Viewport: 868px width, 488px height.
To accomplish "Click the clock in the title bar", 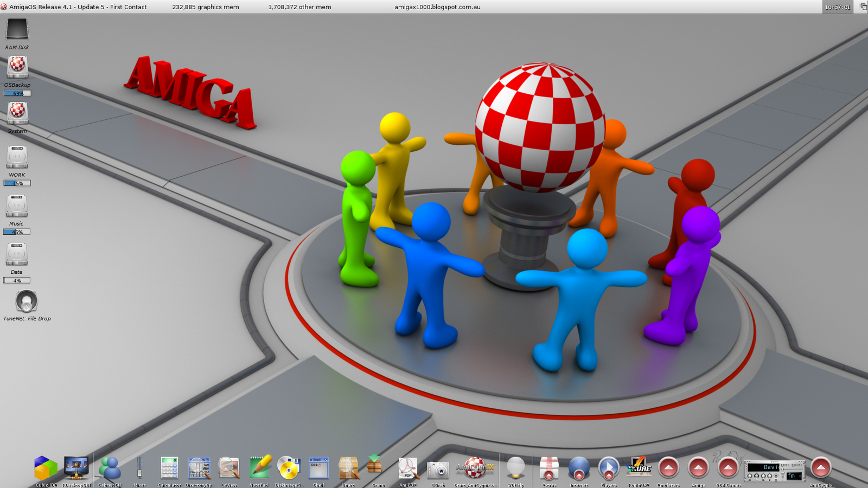I will pyautogui.click(x=838, y=7).
